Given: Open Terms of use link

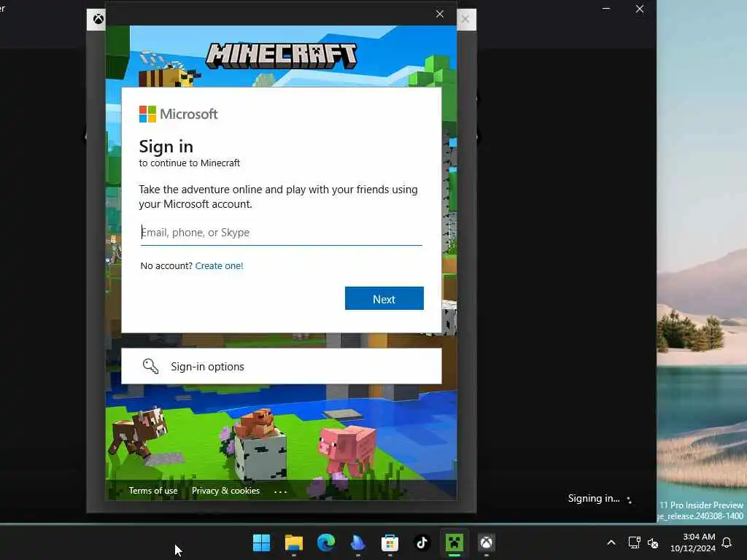Looking at the screenshot, I should coord(153,491).
